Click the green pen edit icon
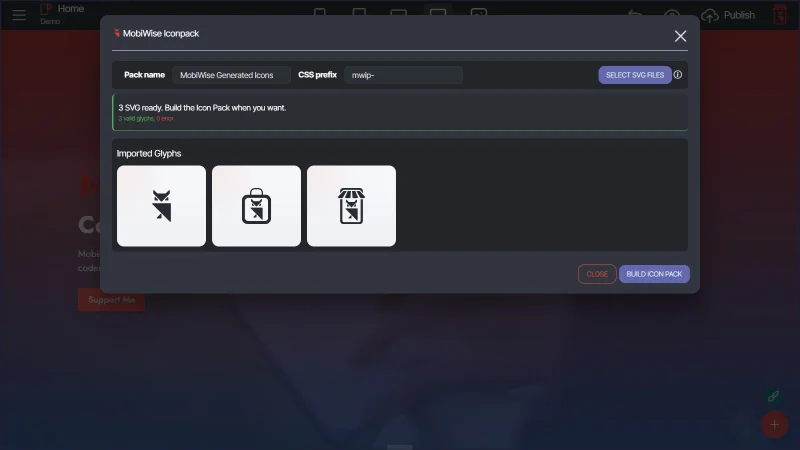800x450 pixels. coord(773,396)
